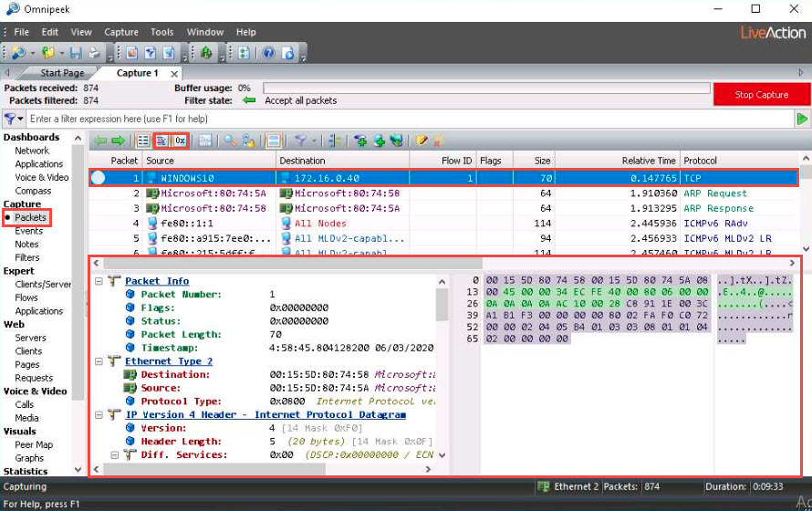Toggle the auto-scroll lock icon
The width and height of the screenshot is (812, 511).
(248, 141)
